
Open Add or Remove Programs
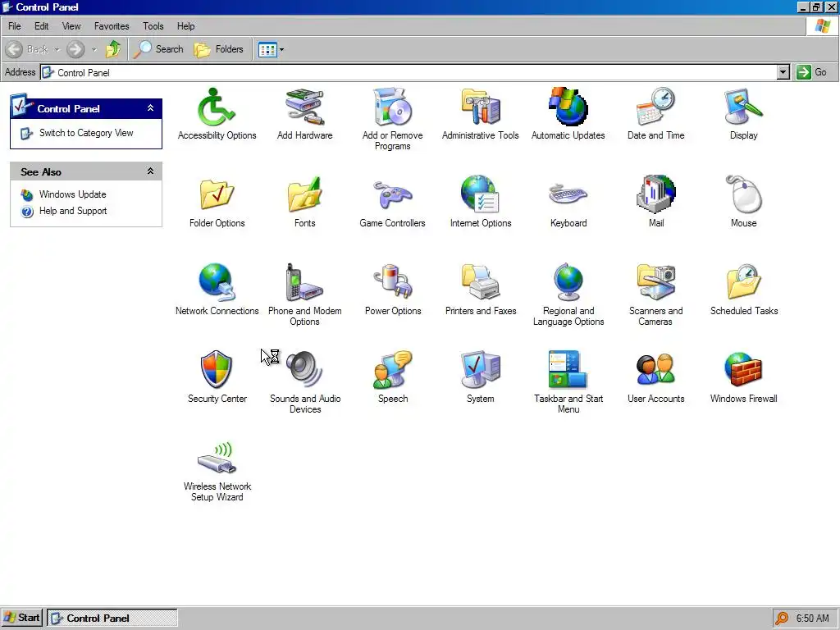(392, 107)
